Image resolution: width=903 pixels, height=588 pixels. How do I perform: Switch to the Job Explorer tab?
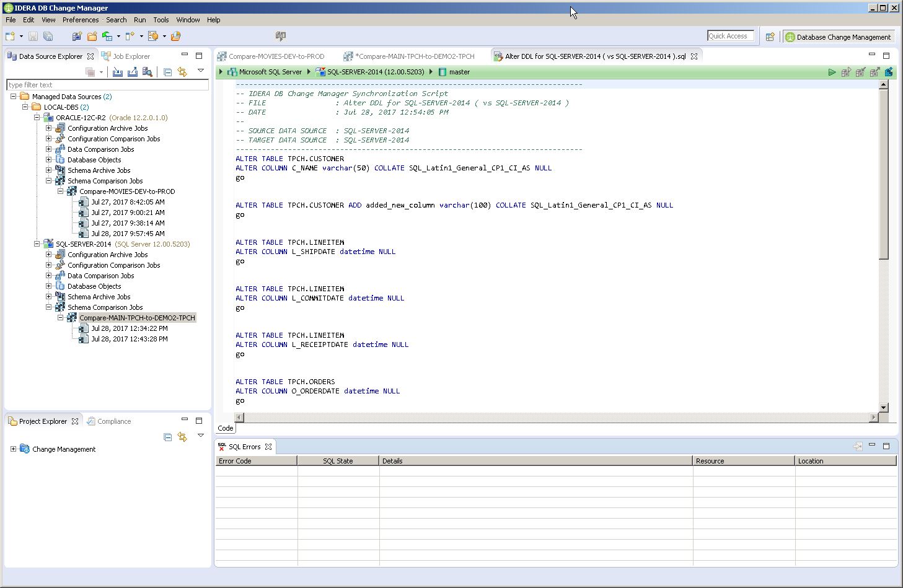click(x=126, y=56)
